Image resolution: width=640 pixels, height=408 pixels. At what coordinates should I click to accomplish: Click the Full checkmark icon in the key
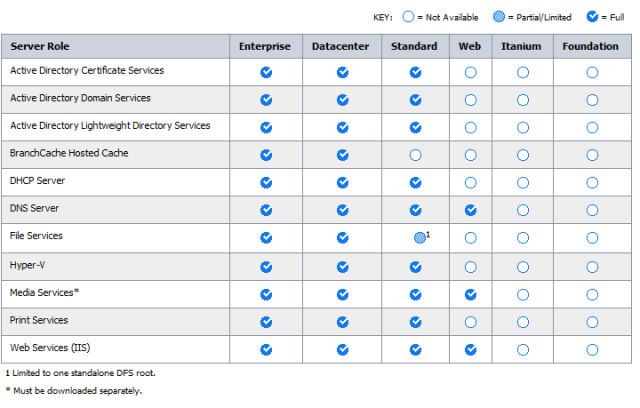[590, 17]
